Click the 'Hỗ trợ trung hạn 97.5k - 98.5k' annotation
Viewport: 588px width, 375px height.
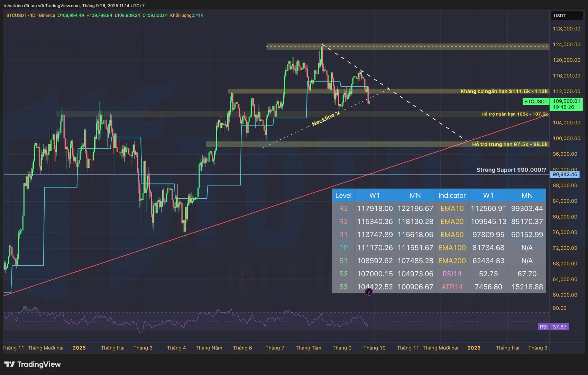(510, 144)
